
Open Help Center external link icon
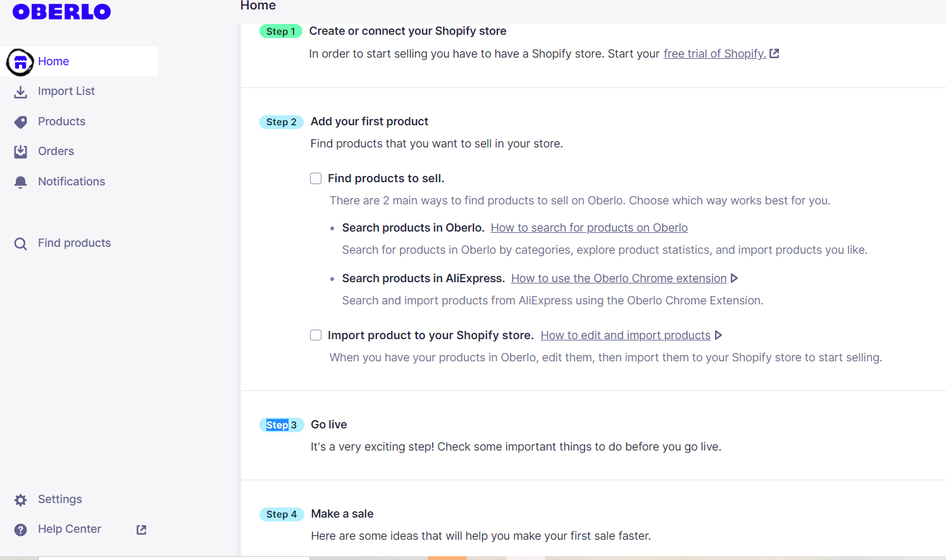point(142,530)
